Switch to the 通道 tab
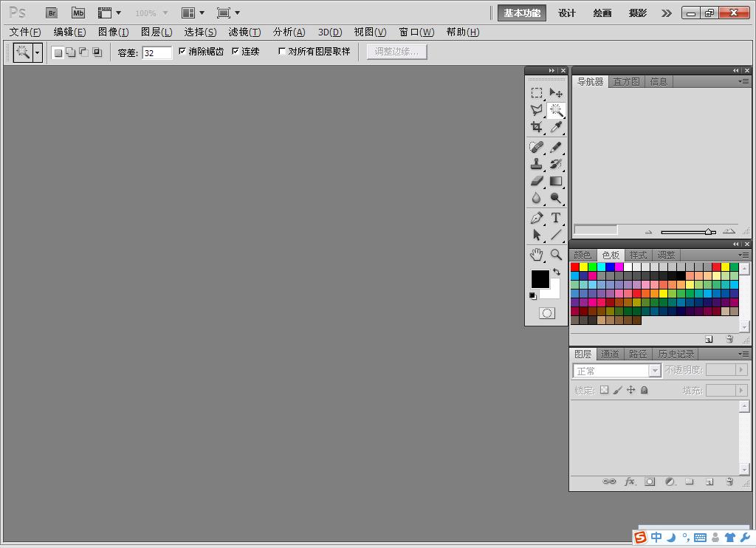The image size is (756, 548). tap(610, 354)
